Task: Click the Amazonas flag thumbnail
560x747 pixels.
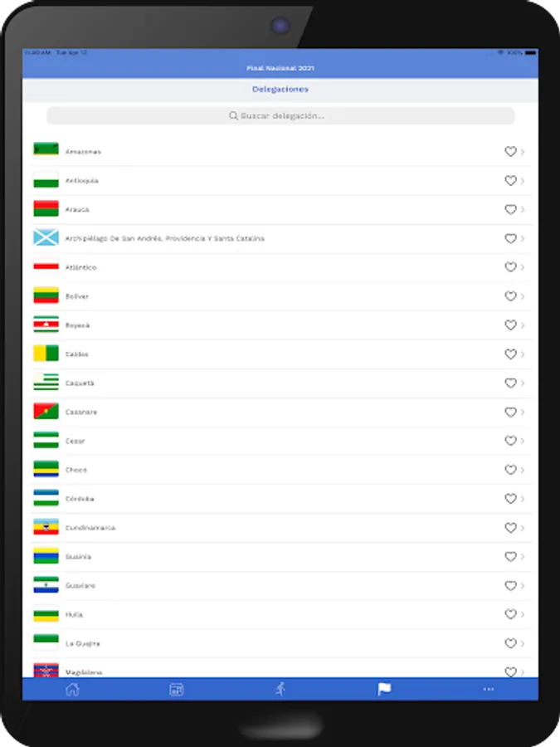Action: click(46, 149)
